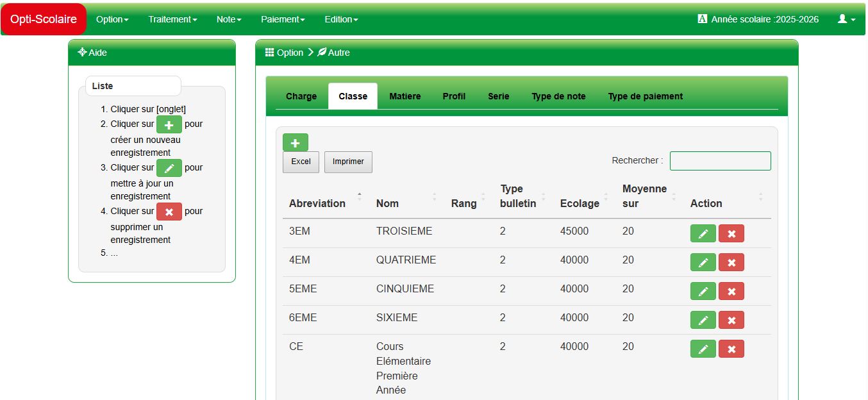This screenshot has height=400, width=868.
Task: Open the Paiement dropdown menu
Action: pyautogui.click(x=283, y=19)
